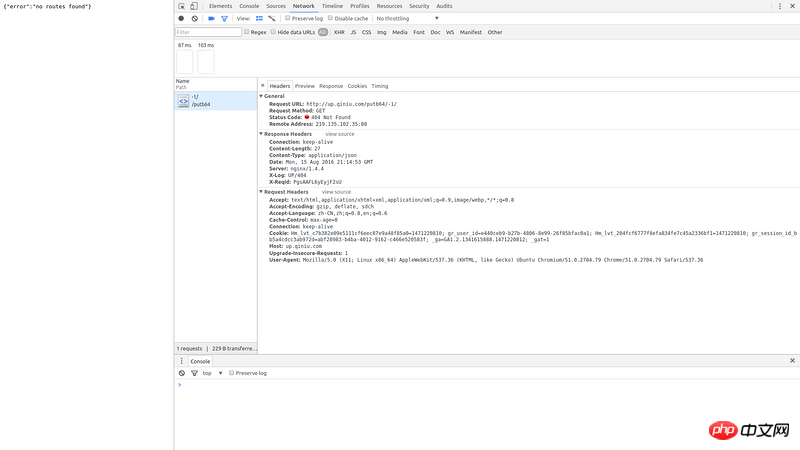The image size is (800, 450).
Task: Click the 404 Not Found status text
Action: coord(331,117)
